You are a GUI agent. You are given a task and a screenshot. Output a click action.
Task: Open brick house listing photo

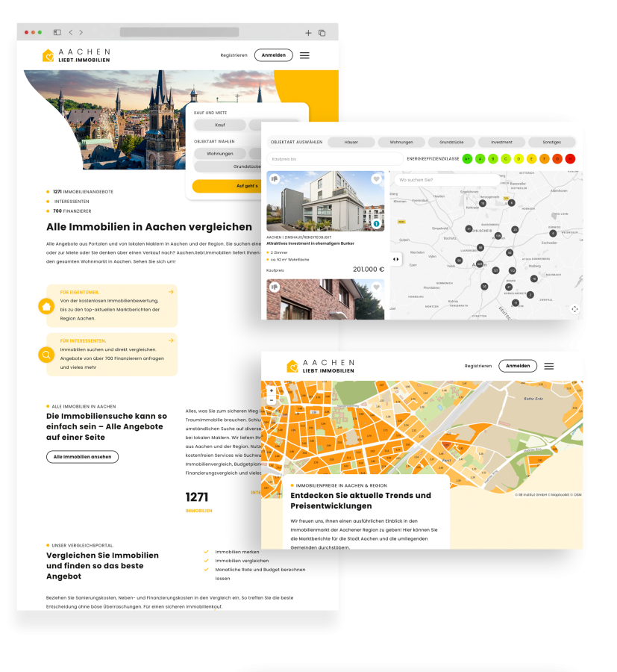325,299
